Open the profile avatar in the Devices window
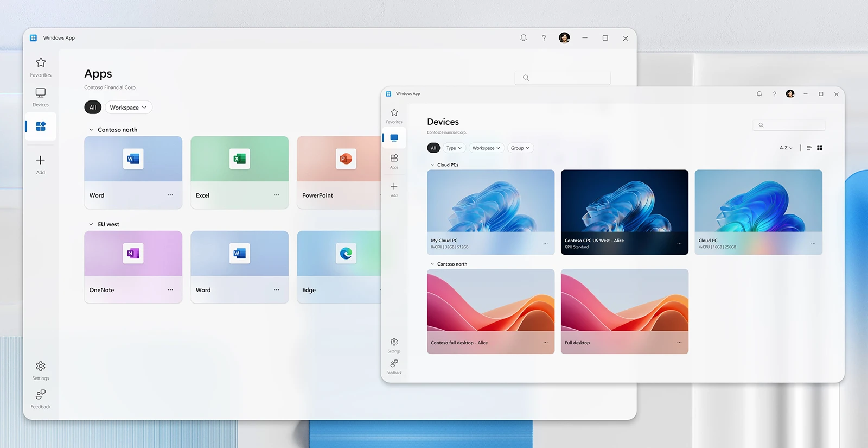This screenshot has height=448, width=868. tap(790, 94)
